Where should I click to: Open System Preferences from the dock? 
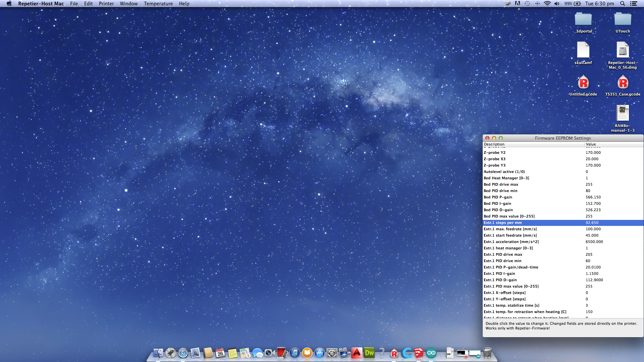(332, 353)
